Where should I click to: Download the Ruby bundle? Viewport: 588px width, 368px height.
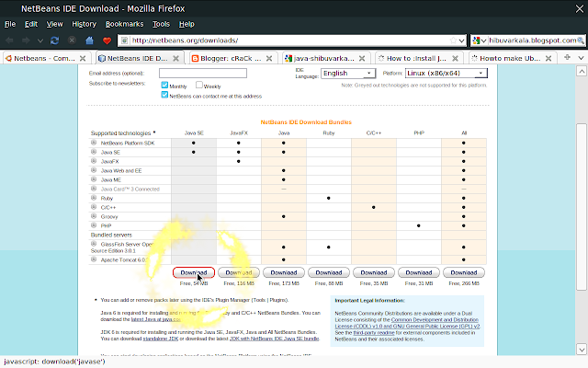329,272
